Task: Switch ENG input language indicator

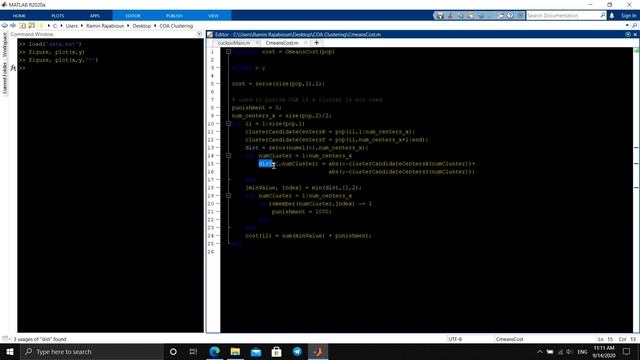Action: [x=582, y=352]
